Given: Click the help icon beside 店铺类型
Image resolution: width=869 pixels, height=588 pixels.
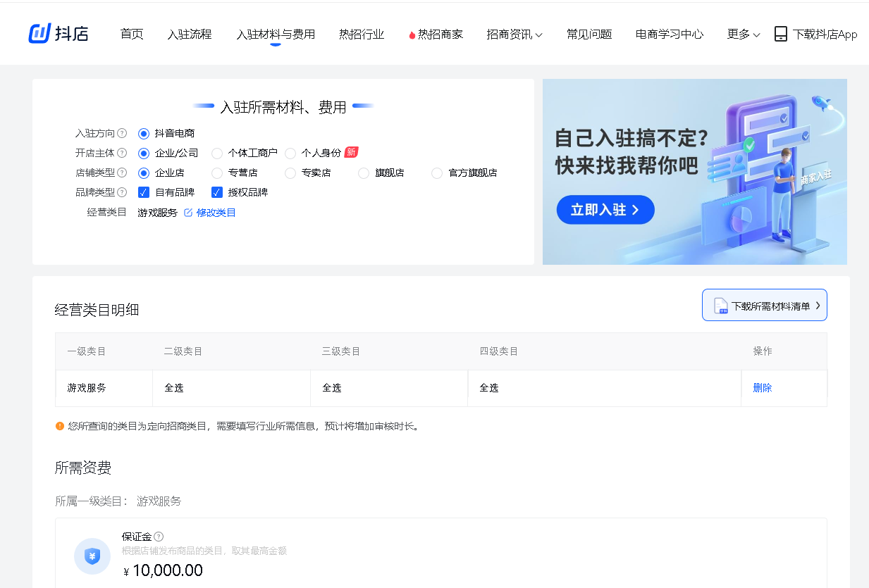Looking at the screenshot, I should click(x=122, y=173).
